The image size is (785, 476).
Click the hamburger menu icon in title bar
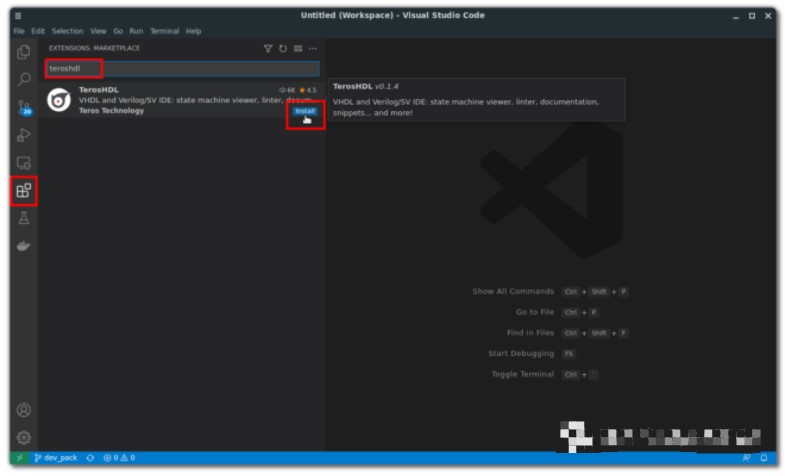click(x=18, y=16)
